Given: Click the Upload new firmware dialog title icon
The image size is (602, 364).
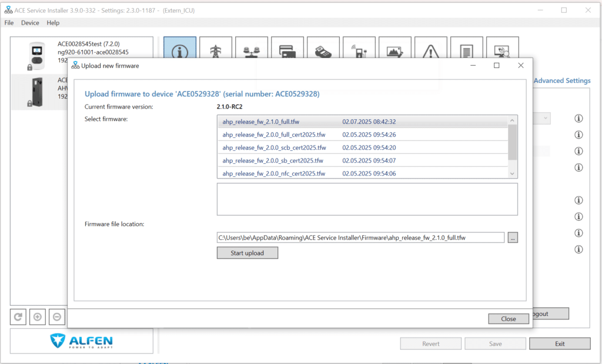Looking at the screenshot, I should click(75, 66).
